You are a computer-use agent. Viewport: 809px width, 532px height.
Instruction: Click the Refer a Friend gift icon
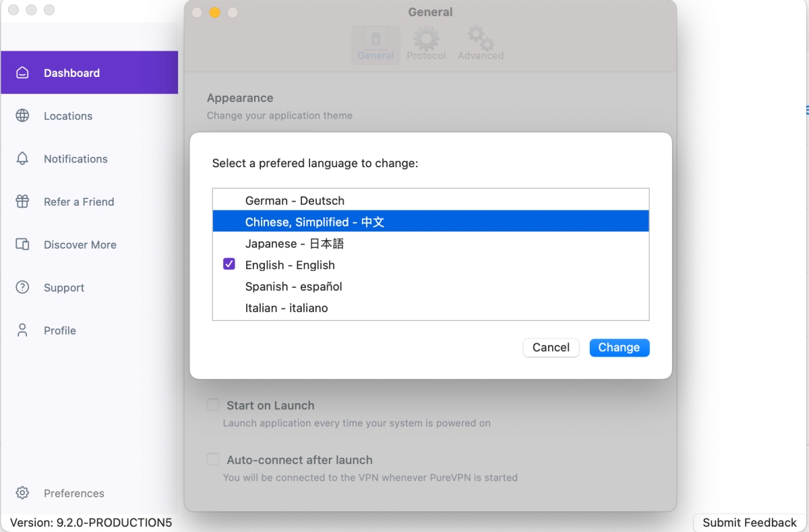[22, 202]
